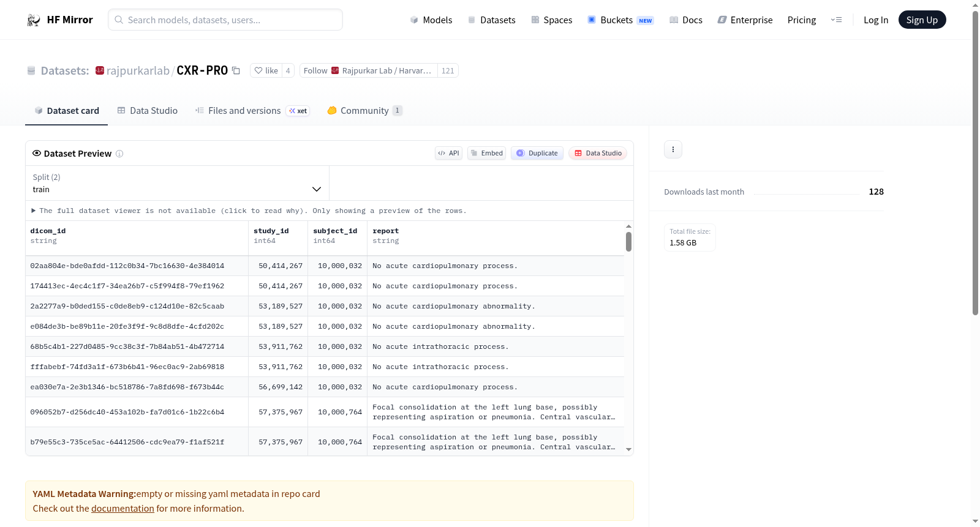Click the rajpurkarlab owner link

138,70
